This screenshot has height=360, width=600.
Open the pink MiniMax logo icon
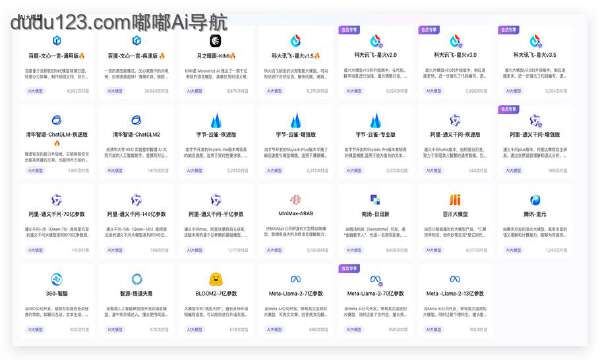coord(295,199)
